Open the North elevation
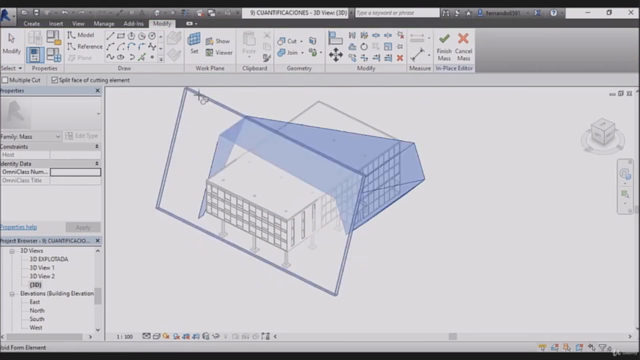 [x=37, y=311]
